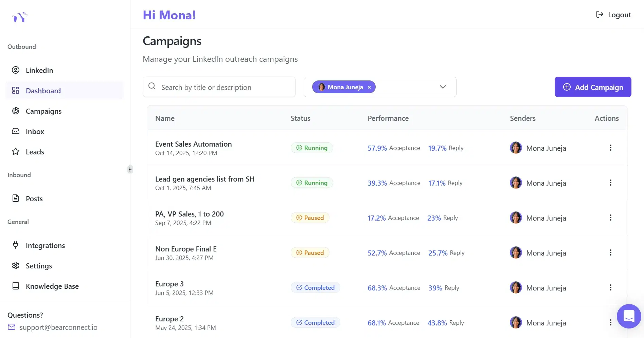Click the search campaigns input field
Image resolution: width=644 pixels, height=338 pixels.
(219, 87)
